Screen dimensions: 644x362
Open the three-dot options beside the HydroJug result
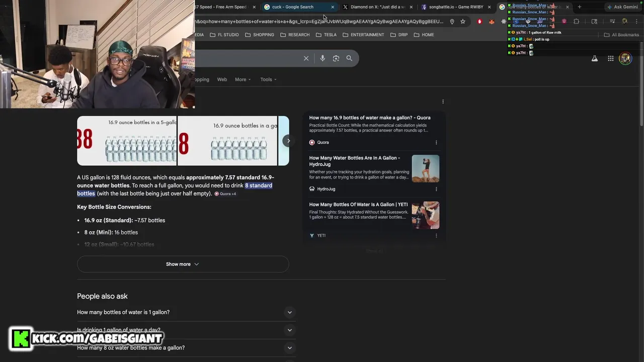(x=436, y=189)
